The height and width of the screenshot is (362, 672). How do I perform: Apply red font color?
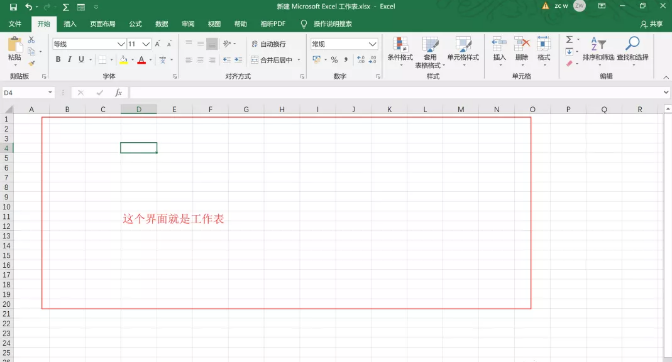[x=141, y=60]
